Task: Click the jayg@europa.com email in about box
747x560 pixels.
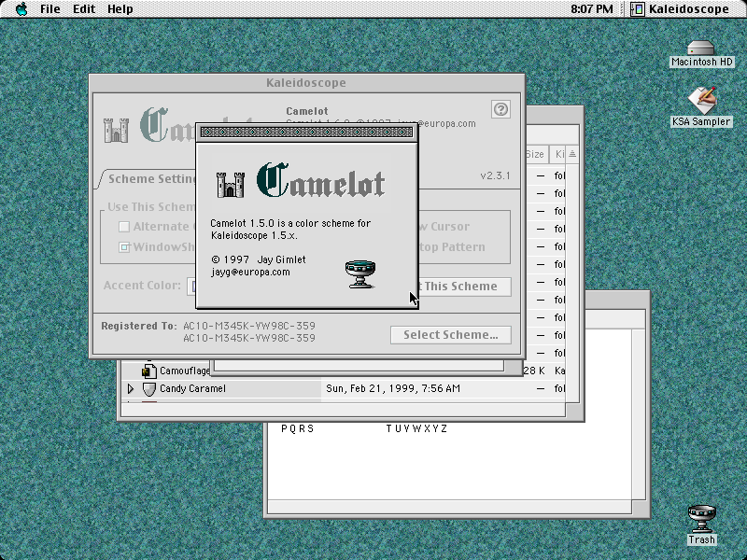Action: tap(250, 272)
